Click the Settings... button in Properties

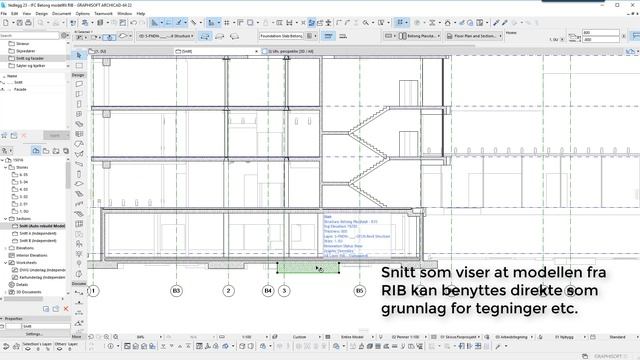[x=34, y=334]
